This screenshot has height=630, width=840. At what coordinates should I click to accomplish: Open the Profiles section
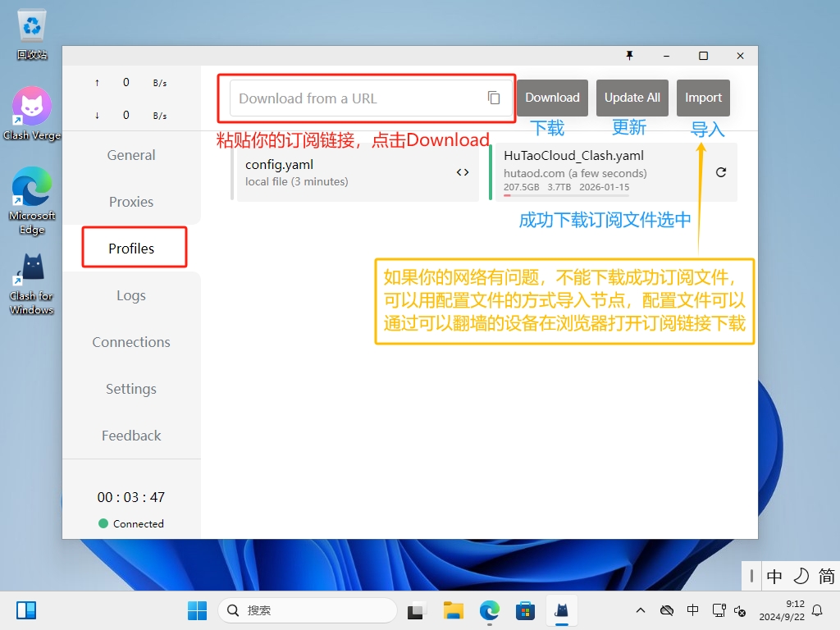pyautogui.click(x=131, y=249)
